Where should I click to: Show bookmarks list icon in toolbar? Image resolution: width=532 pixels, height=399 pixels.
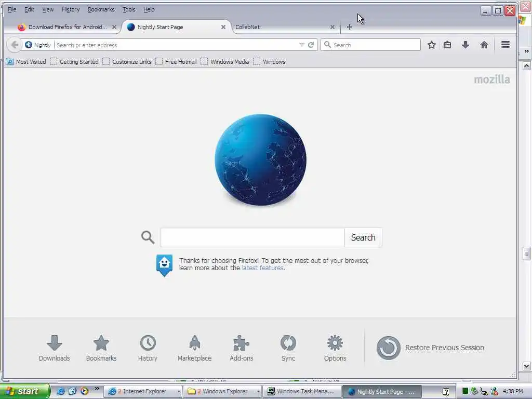447,45
